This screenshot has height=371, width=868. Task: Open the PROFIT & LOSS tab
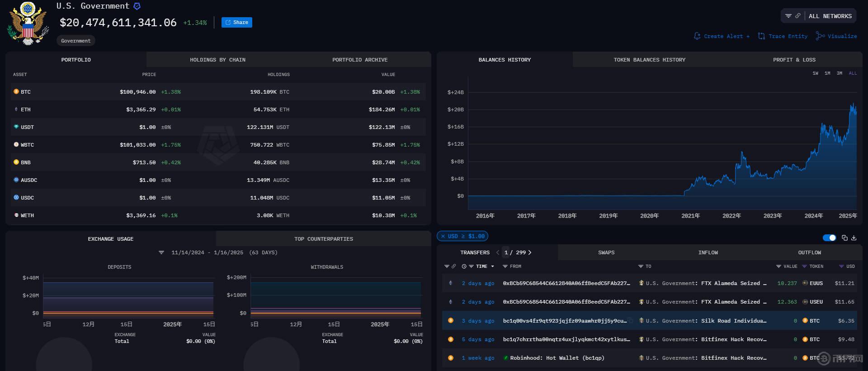(x=794, y=60)
